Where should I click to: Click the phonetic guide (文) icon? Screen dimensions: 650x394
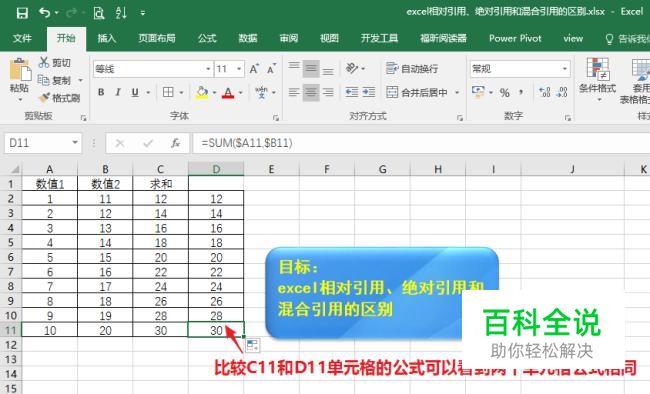coord(261,92)
